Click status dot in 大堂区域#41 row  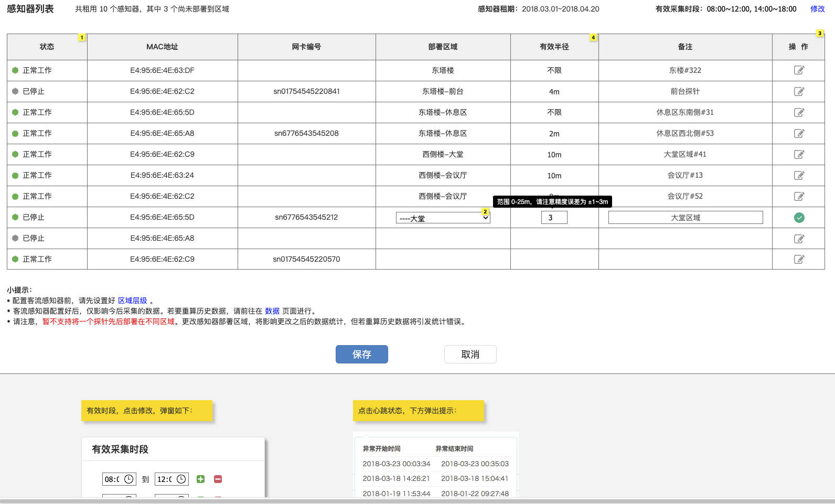pyautogui.click(x=15, y=154)
